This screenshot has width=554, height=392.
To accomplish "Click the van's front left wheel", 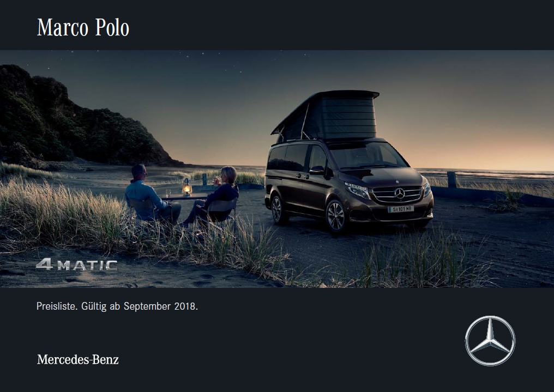I will click(x=336, y=216).
